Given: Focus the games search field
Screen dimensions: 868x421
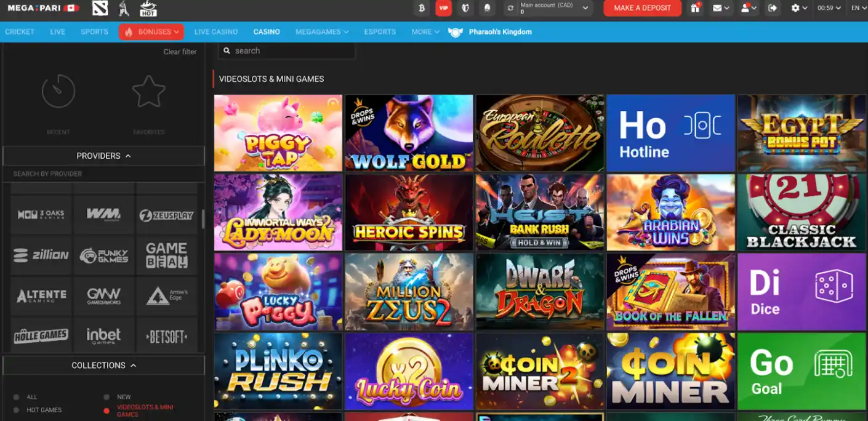Looking at the screenshot, I should (x=287, y=51).
